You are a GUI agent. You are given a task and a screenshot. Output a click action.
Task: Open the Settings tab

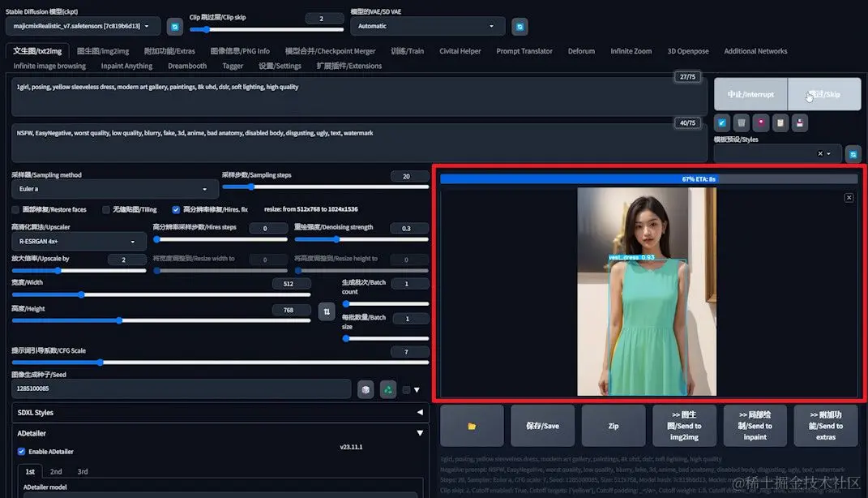tap(280, 66)
